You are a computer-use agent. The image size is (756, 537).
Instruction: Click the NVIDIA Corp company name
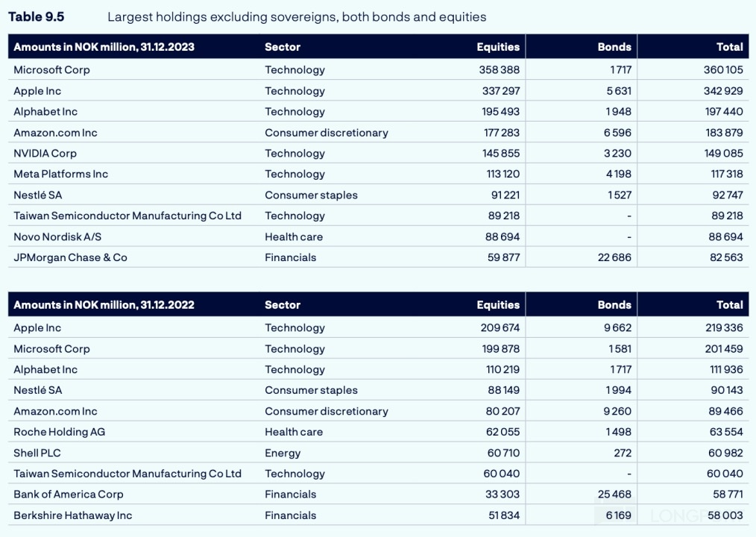(x=45, y=154)
